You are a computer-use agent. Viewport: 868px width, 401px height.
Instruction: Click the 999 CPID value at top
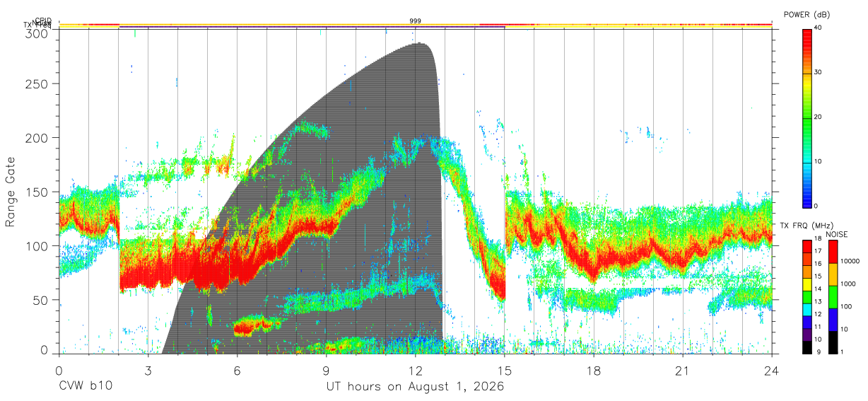click(415, 21)
